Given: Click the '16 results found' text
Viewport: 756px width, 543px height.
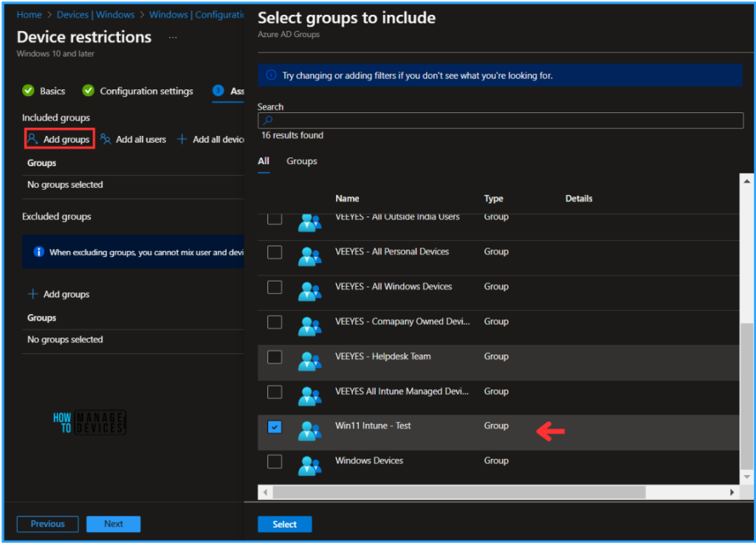Looking at the screenshot, I should click(x=292, y=135).
